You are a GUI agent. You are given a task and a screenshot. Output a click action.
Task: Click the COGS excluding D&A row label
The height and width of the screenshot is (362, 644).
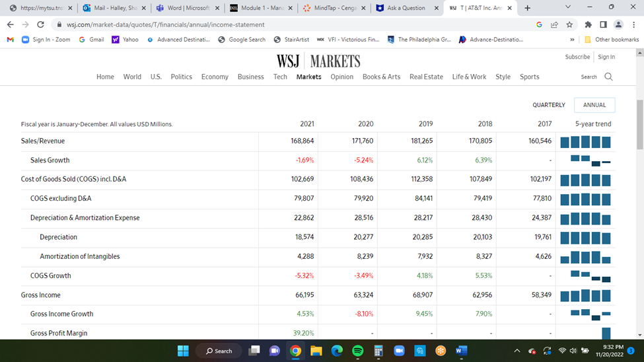(61, 198)
